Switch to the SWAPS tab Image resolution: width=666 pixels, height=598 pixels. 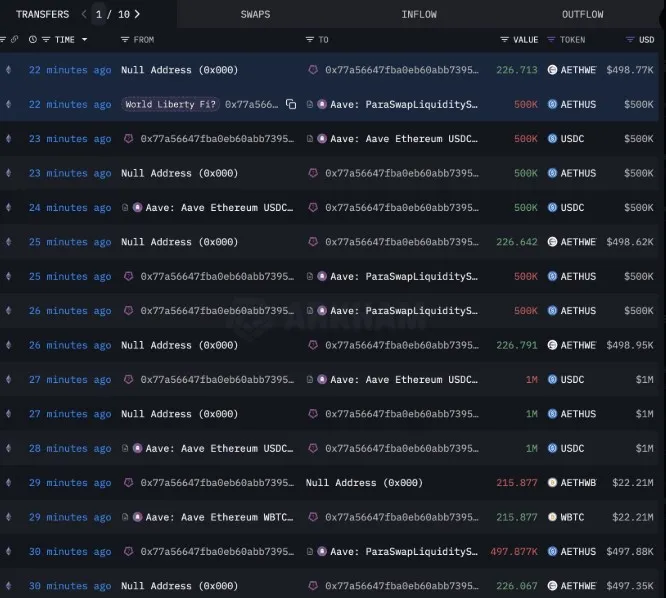[x=255, y=14]
